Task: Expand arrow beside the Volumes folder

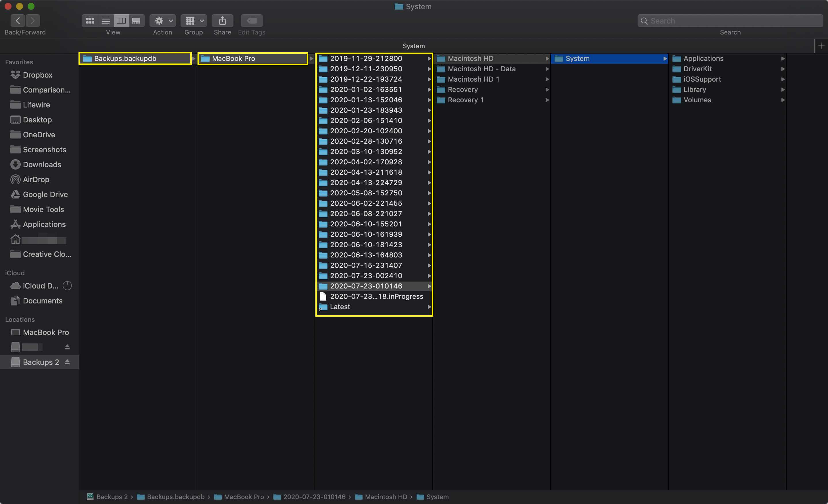Action: tap(783, 100)
